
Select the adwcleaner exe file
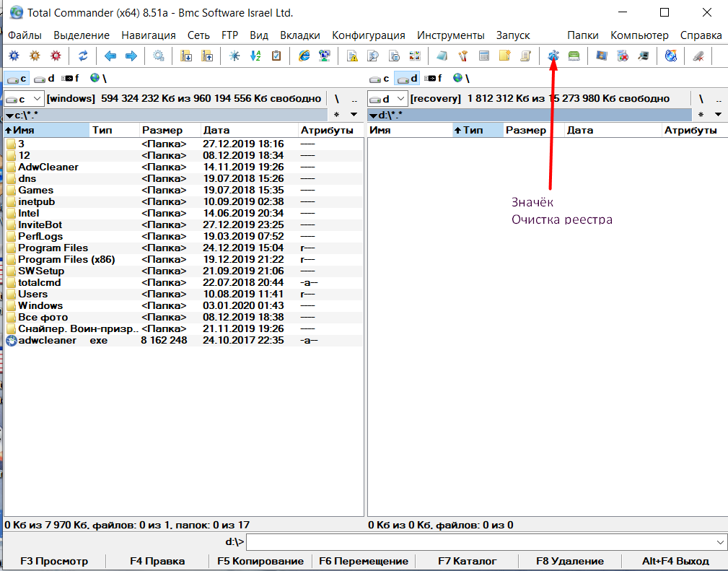184,340
